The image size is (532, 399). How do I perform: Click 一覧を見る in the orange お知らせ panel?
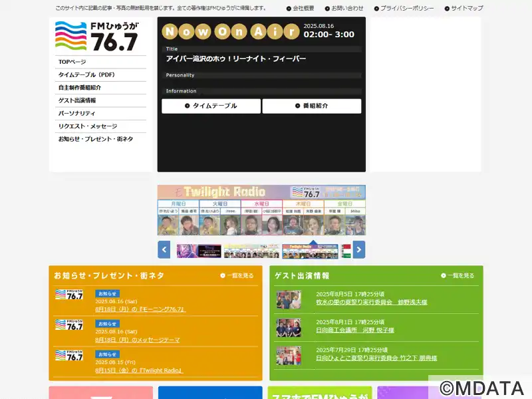tap(240, 275)
